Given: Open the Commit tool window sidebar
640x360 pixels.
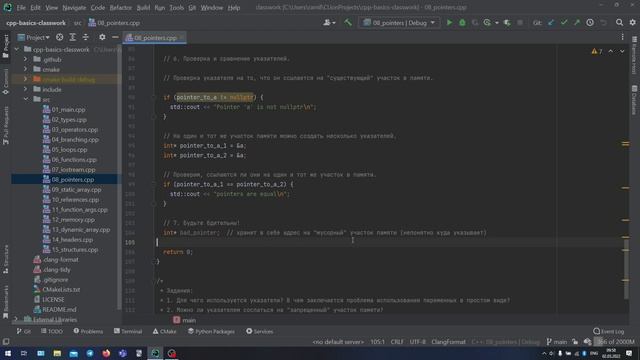Looking at the screenshot, I should point(5,82).
